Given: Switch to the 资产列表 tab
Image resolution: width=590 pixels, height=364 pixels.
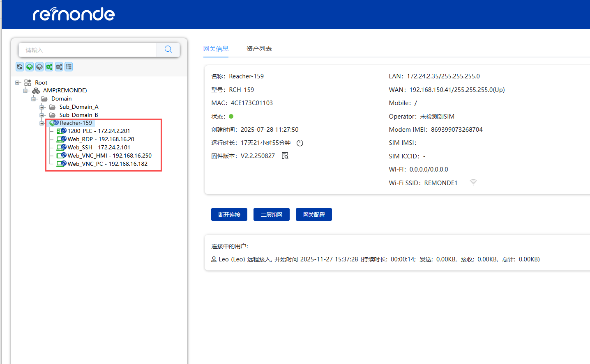Looking at the screenshot, I should pos(259,49).
